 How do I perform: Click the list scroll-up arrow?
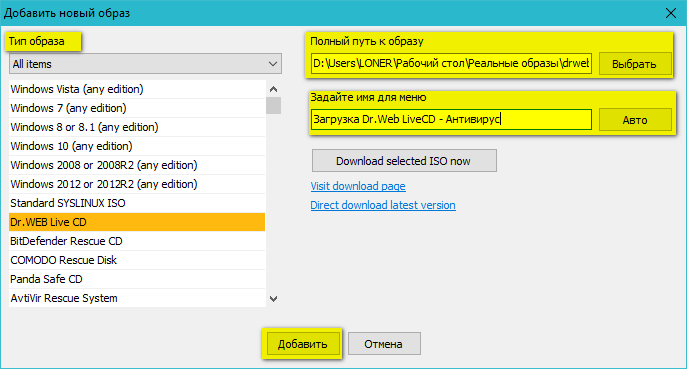tap(273, 89)
